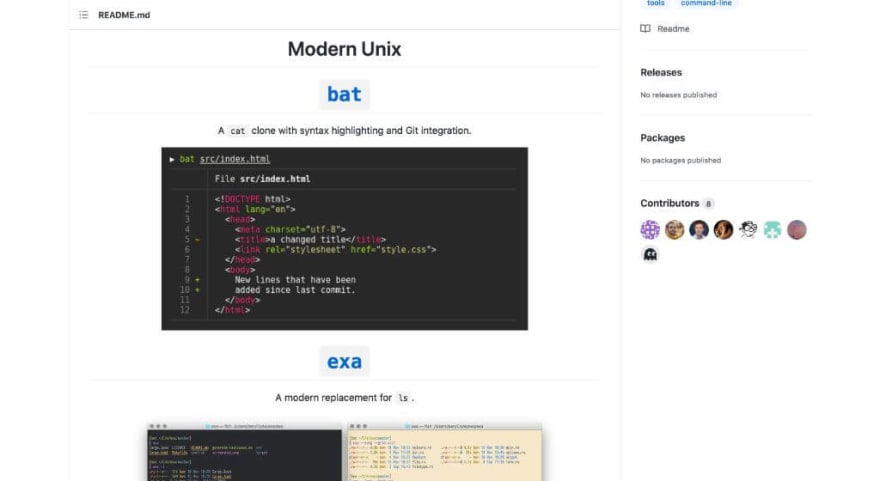Click the 'command-line' topic tag

tap(706, 3)
